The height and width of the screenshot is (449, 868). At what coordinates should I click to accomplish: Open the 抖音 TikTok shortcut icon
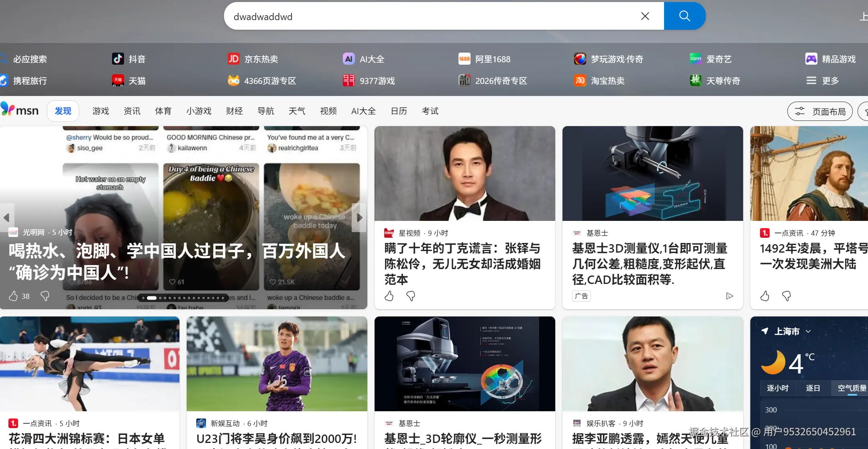[118, 59]
